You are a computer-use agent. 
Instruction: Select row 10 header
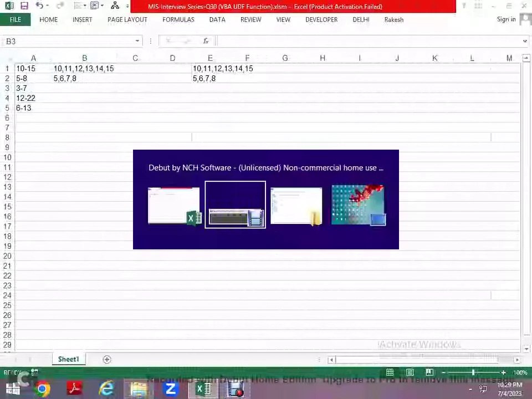(7, 157)
